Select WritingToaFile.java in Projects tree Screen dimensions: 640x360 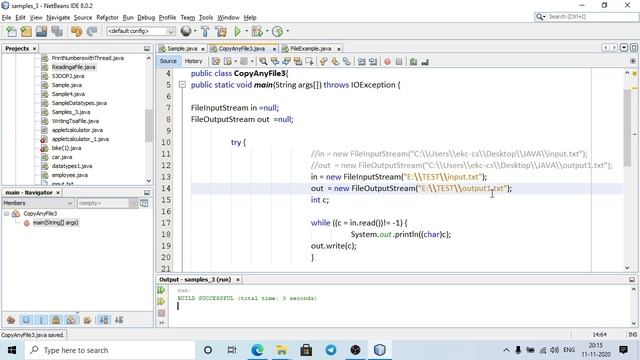click(x=75, y=121)
